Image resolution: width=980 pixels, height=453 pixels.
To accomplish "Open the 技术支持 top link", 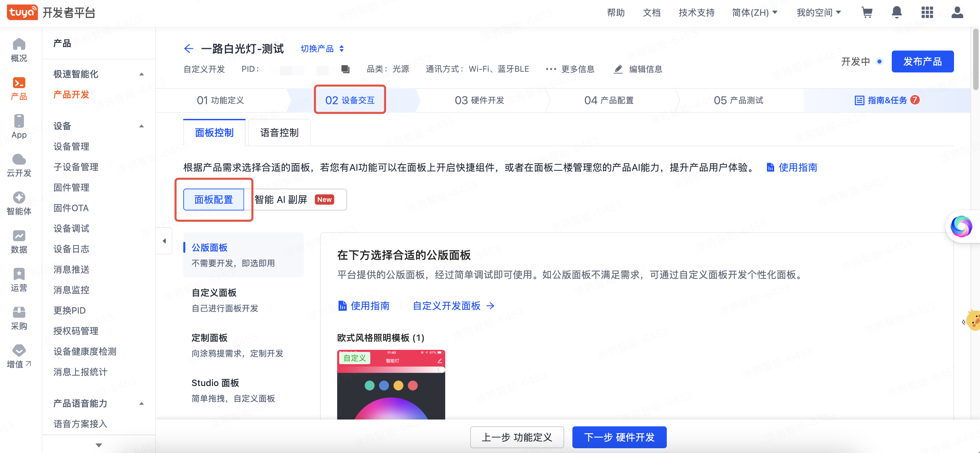I will point(697,13).
